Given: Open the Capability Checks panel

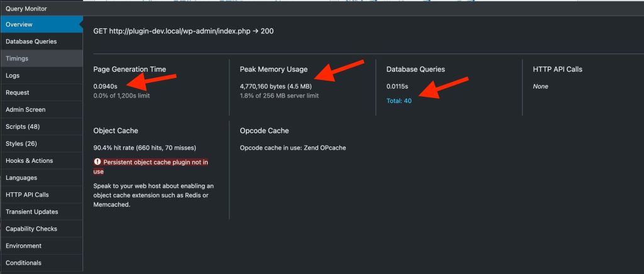Looking at the screenshot, I should 32,229.
